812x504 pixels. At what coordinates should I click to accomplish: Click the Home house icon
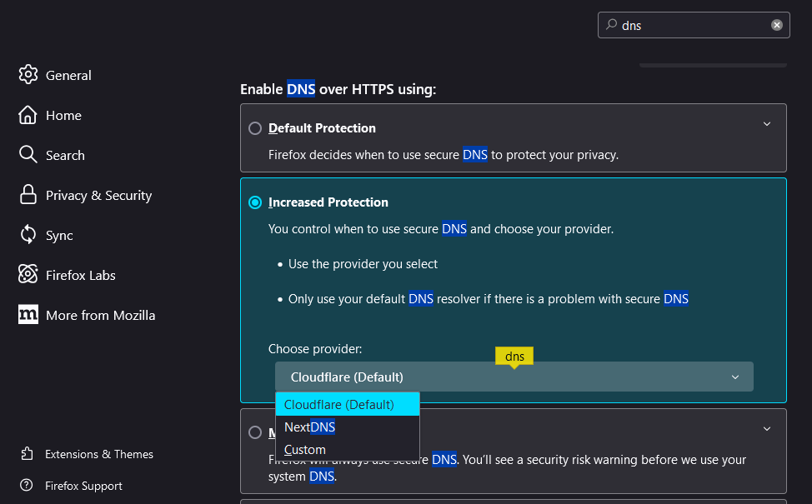tap(28, 115)
